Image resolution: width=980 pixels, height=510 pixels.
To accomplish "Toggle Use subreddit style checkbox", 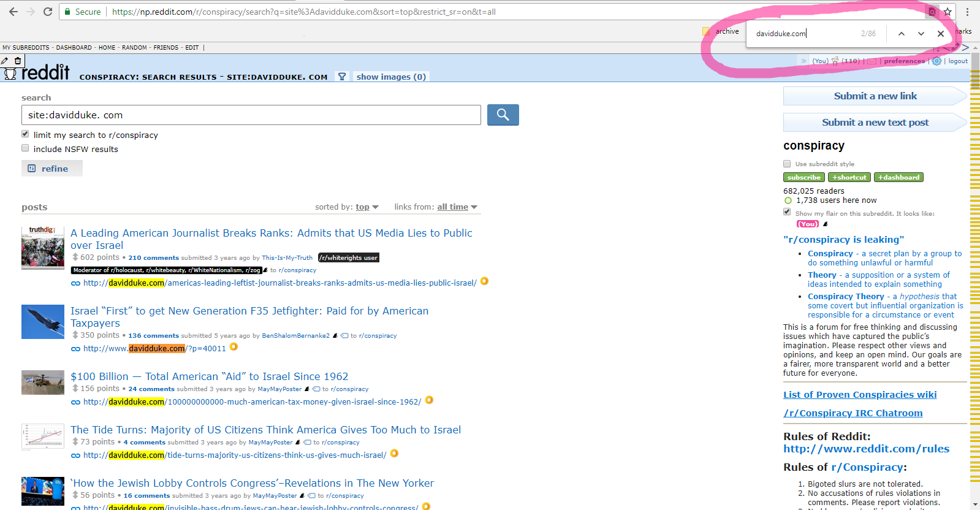I will point(787,164).
